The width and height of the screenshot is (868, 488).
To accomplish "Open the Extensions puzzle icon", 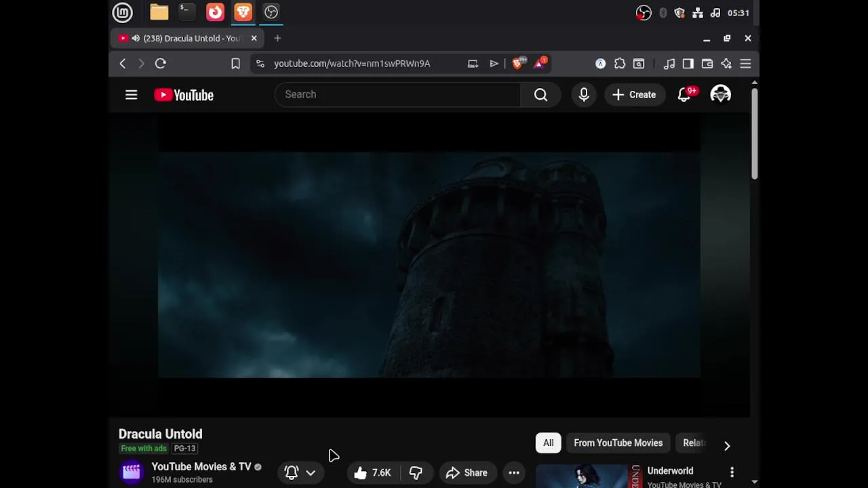I will point(620,64).
